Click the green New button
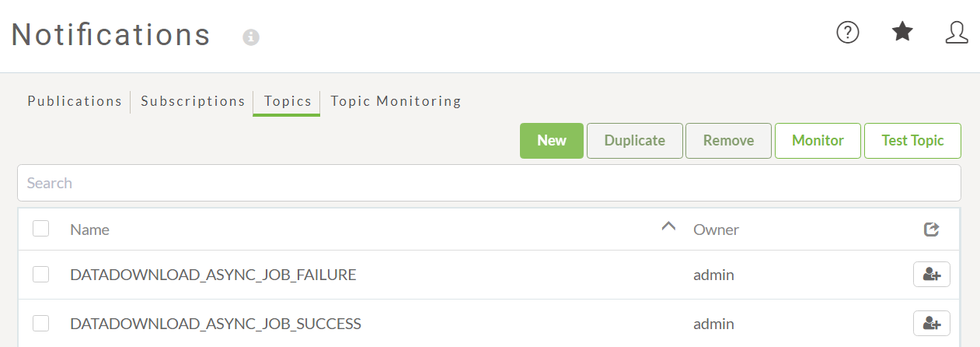This screenshot has height=347, width=980. pos(552,141)
